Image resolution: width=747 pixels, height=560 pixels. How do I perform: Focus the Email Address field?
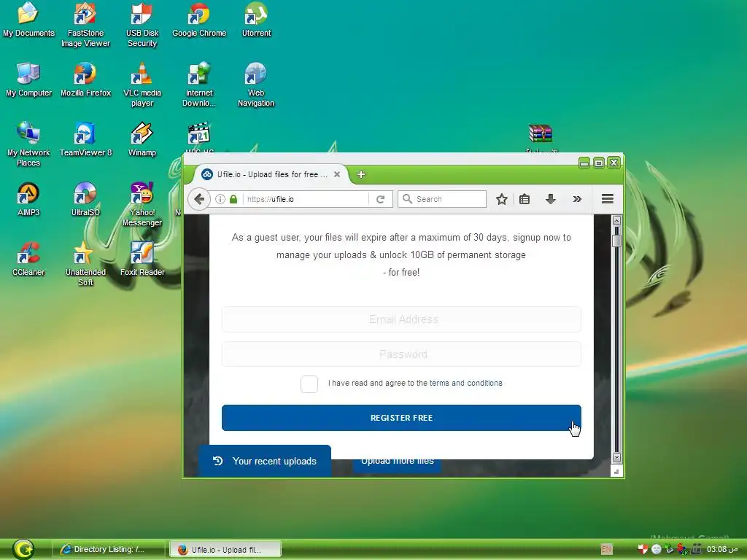tap(401, 319)
